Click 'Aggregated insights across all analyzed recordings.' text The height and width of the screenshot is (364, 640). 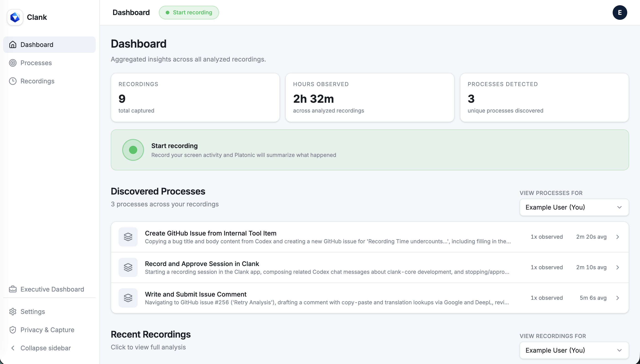coord(188,59)
